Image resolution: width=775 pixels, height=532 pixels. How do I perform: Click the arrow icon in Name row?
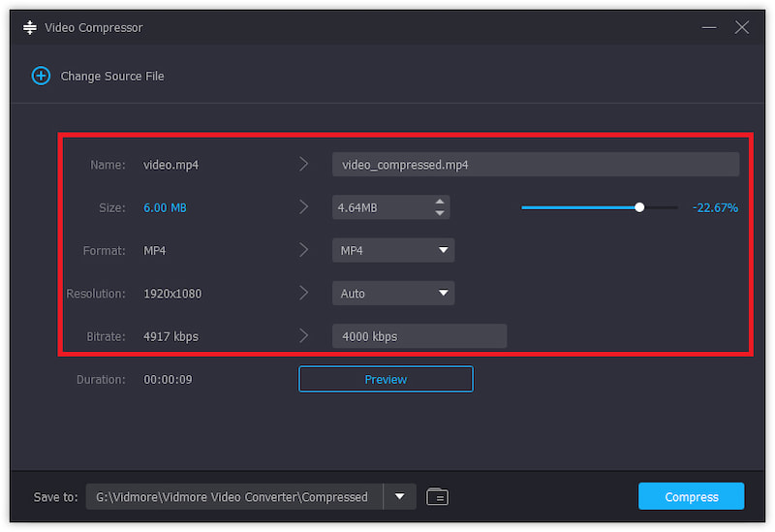click(x=303, y=164)
